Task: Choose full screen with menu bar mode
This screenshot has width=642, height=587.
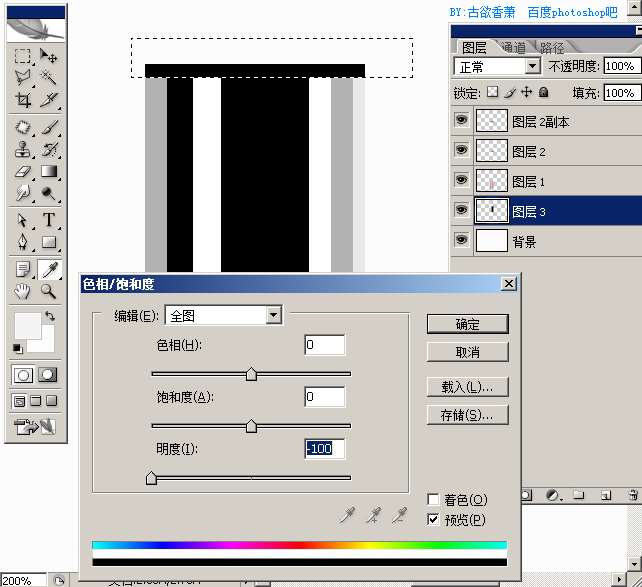Action: point(36,401)
